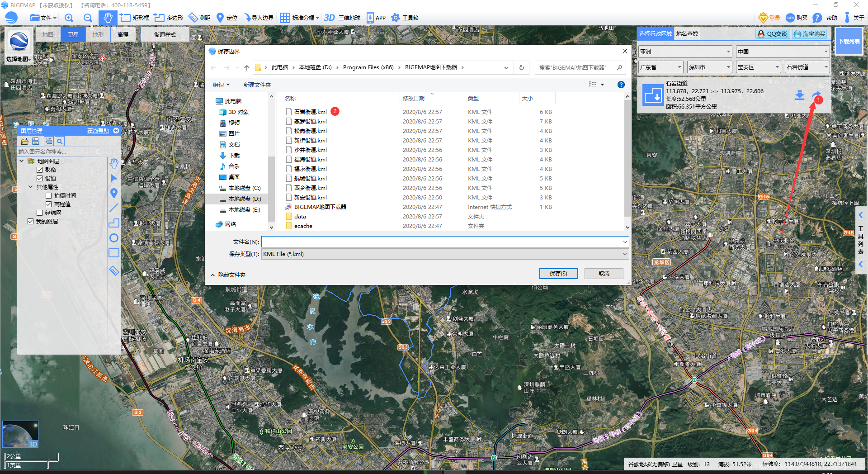Toggle the 我的图层 my layers checkbox
Viewport: 868px width, 474px height.
click(x=31, y=221)
